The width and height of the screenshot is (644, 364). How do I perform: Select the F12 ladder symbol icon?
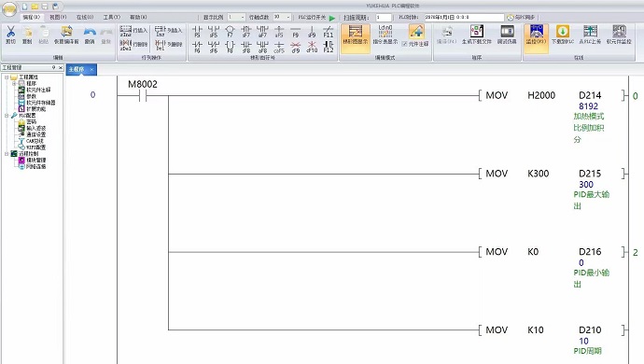[329, 47]
